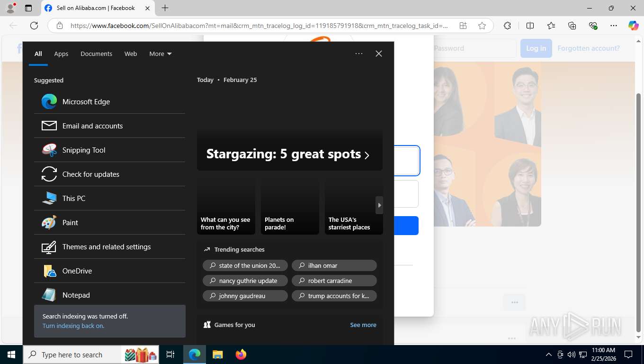Open Planets on parade card
The width and height of the screenshot is (644, 364).
pyautogui.click(x=290, y=205)
